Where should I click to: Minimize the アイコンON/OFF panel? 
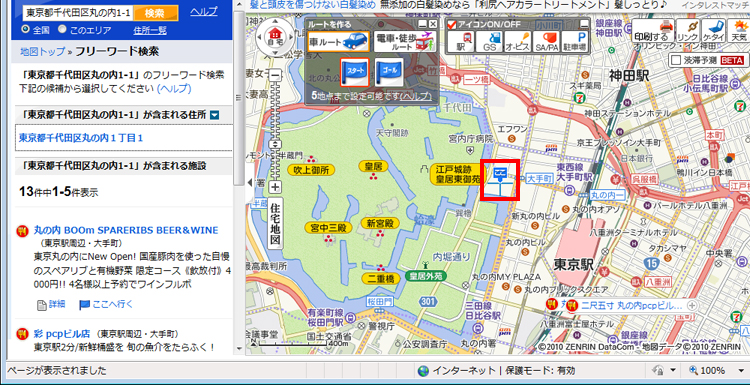[585, 24]
